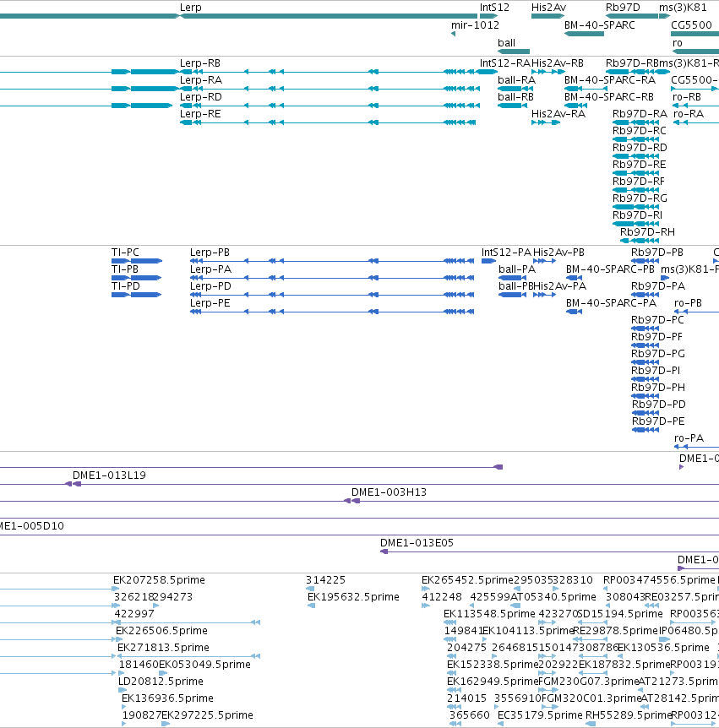Click transcript Rb97D-RI
This screenshot has height=728, width=719.
637,215
